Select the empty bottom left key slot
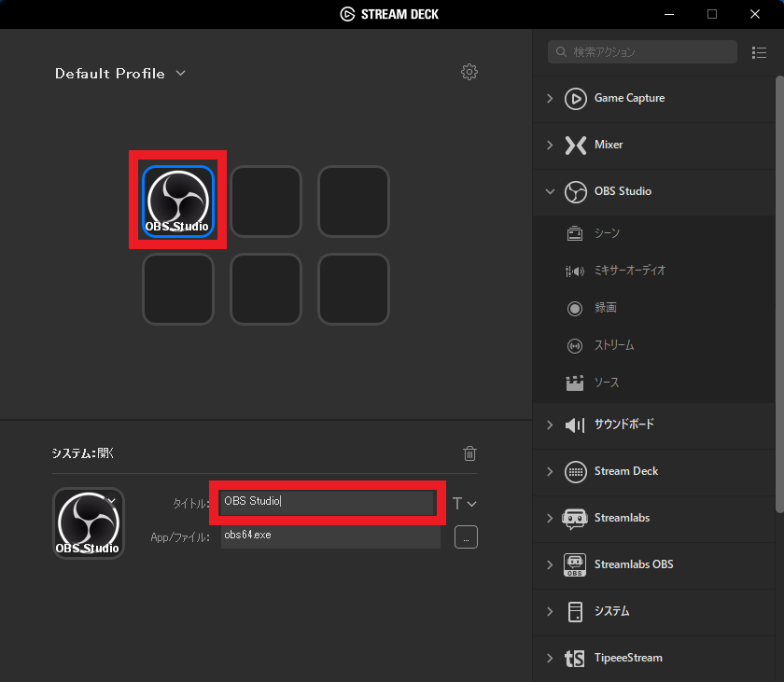This screenshot has height=682, width=784. (178, 289)
